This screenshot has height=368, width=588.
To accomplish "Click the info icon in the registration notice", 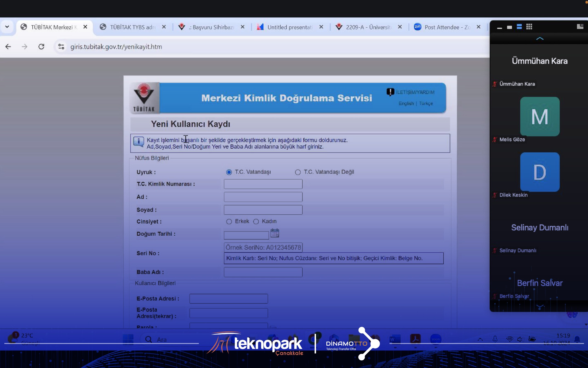I will pyautogui.click(x=139, y=142).
